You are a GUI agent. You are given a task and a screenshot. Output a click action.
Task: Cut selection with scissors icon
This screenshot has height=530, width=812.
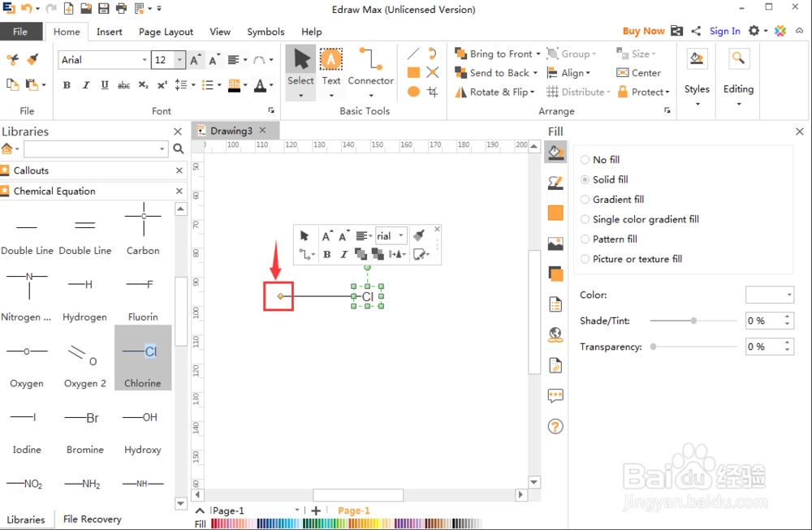(12, 59)
